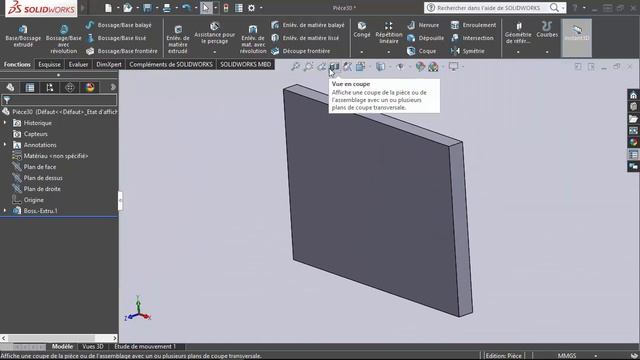Open DisplayManager color ball tab

(90, 87)
